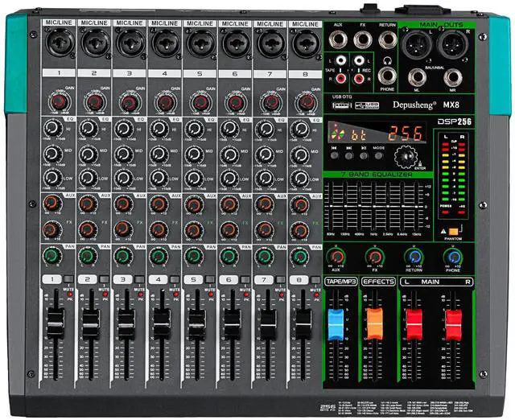This screenshot has width=515, height=420.
Task: Click the channel 4 PAN knob
Action: (x=159, y=256)
